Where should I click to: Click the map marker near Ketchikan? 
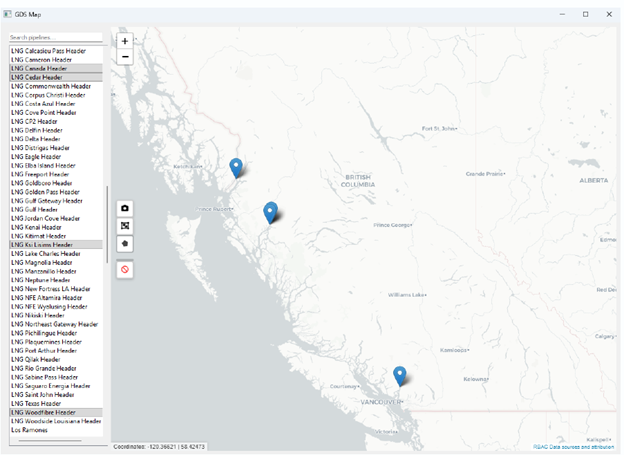point(236,167)
